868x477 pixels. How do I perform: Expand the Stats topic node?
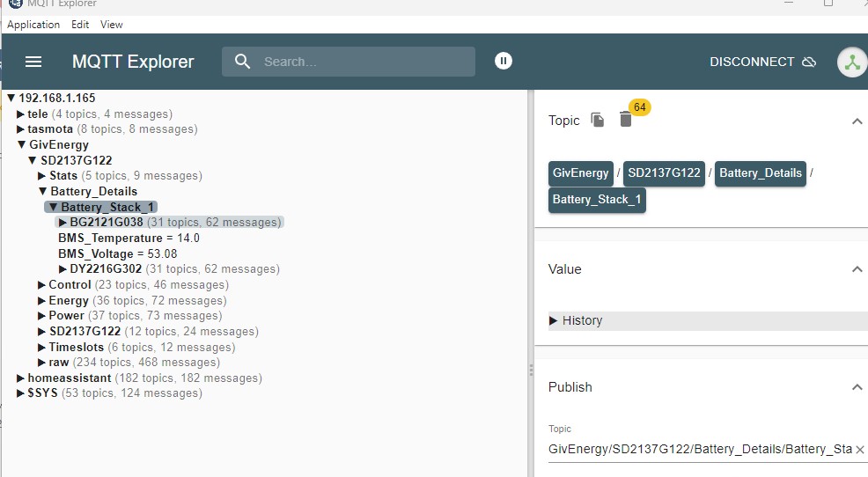click(x=41, y=176)
